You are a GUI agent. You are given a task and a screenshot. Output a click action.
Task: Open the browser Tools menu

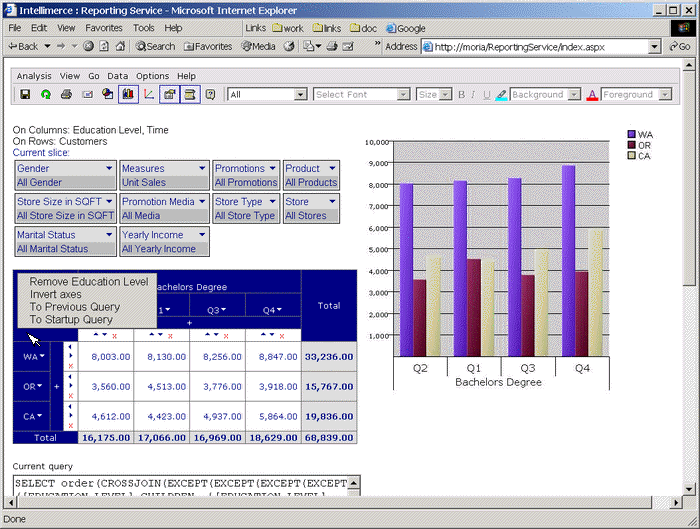pos(143,28)
